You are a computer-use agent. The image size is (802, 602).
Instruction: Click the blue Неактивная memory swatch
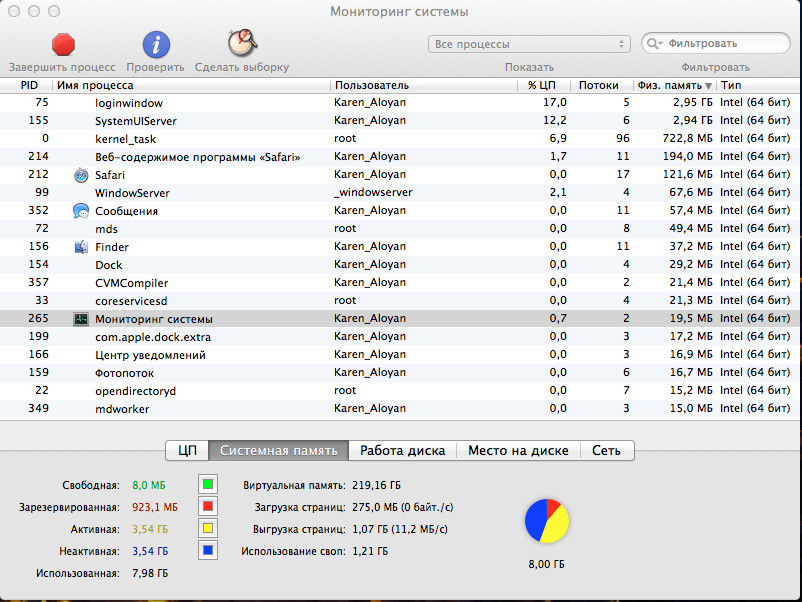point(208,550)
